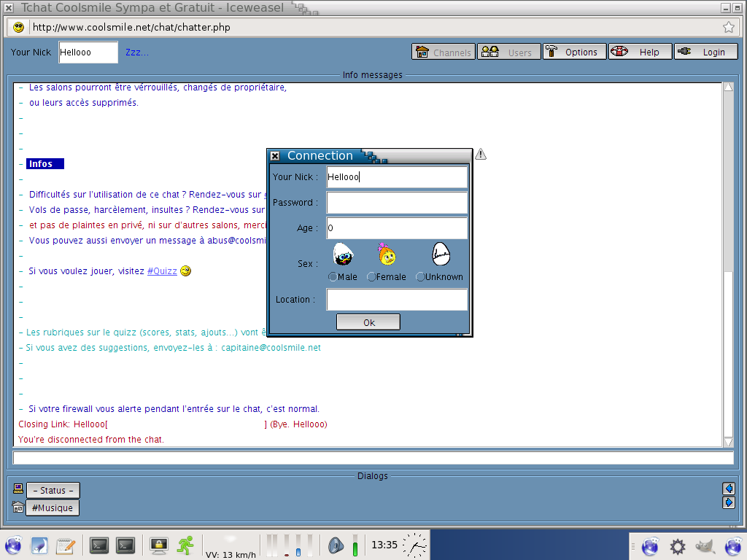Click the analog clock icon

point(414,545)
